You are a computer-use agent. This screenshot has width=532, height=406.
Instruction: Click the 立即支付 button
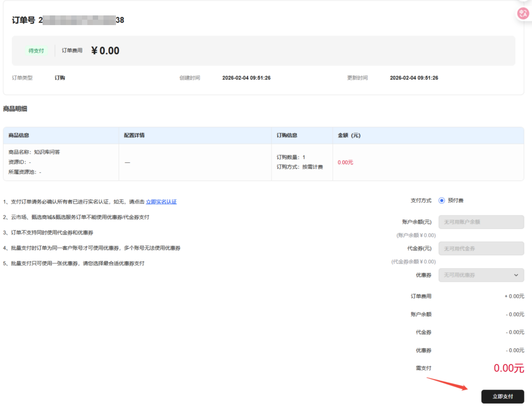coord(502,396)
